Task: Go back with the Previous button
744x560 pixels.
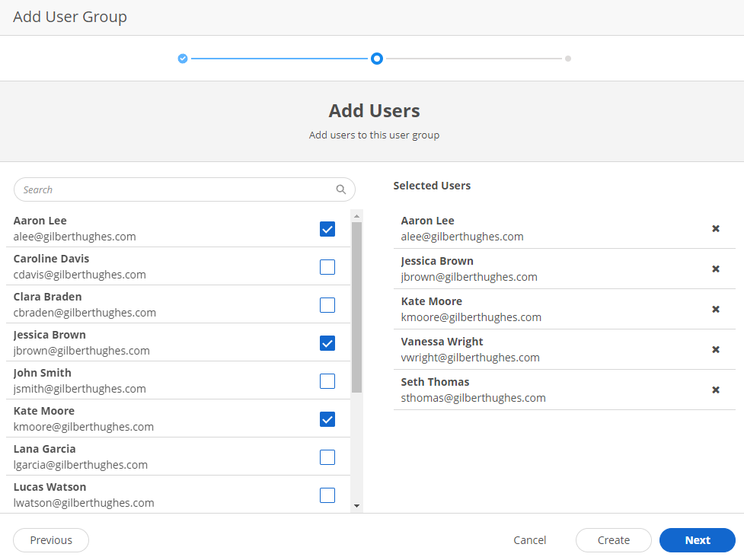Action: tap(51, 540)
